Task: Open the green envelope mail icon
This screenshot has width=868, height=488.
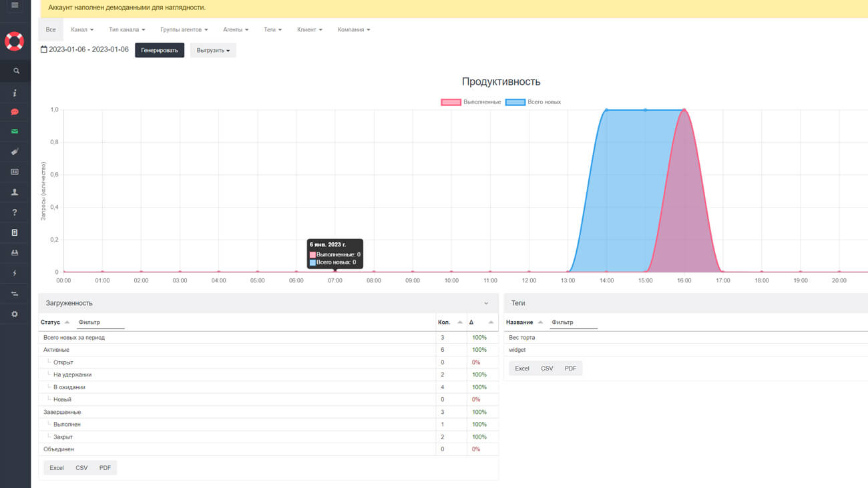Action: 15,132
